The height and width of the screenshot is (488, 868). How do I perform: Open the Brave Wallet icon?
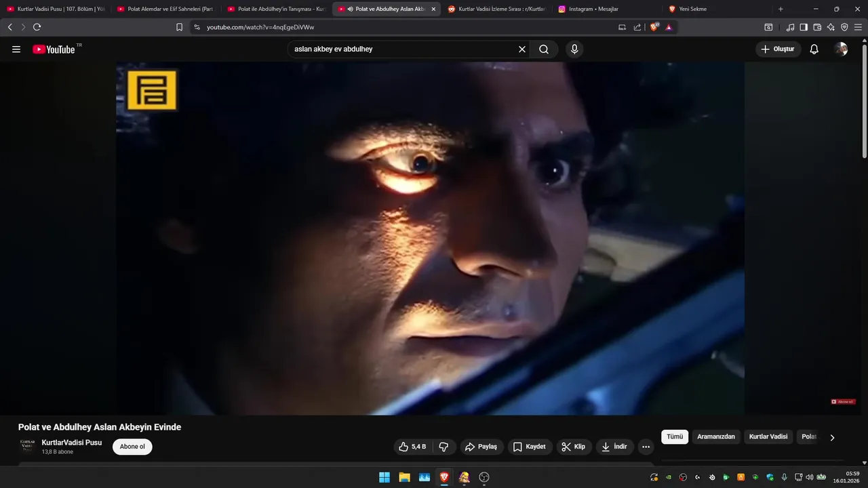click(x=817, y=27)
